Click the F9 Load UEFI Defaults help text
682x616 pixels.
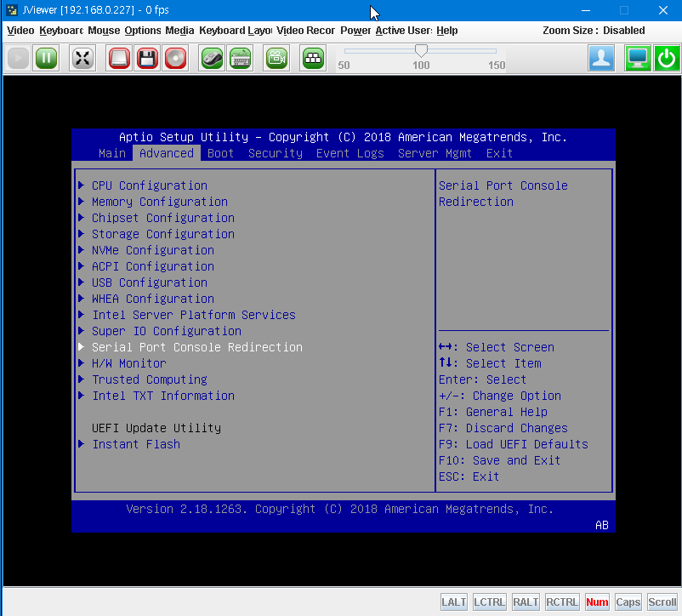pos(514,444)
